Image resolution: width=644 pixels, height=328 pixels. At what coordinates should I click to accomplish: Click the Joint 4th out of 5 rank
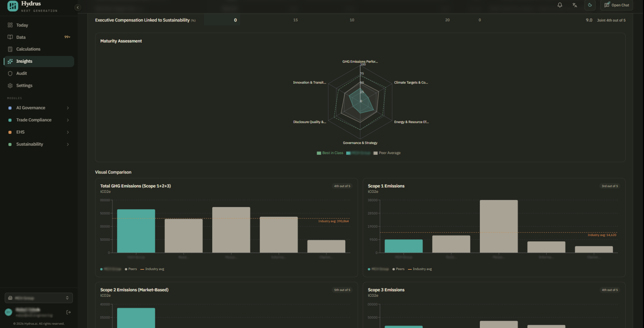(611, 20)
